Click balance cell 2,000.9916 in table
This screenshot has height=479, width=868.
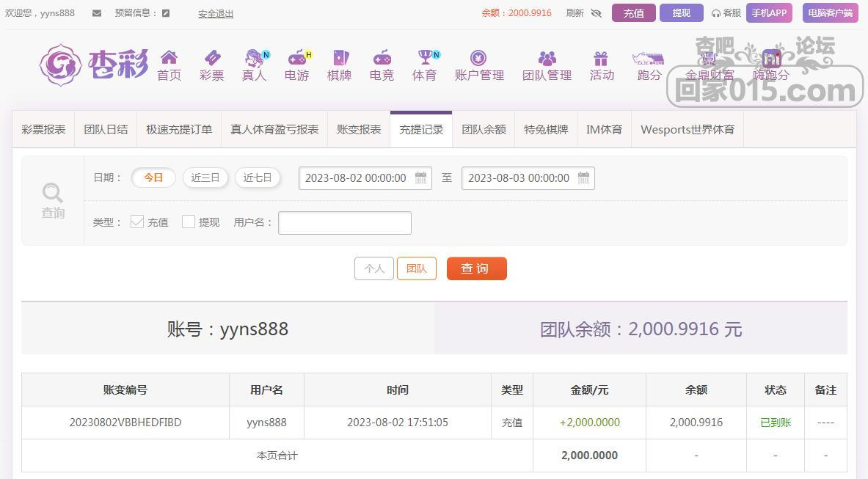(x=696, y=423)
